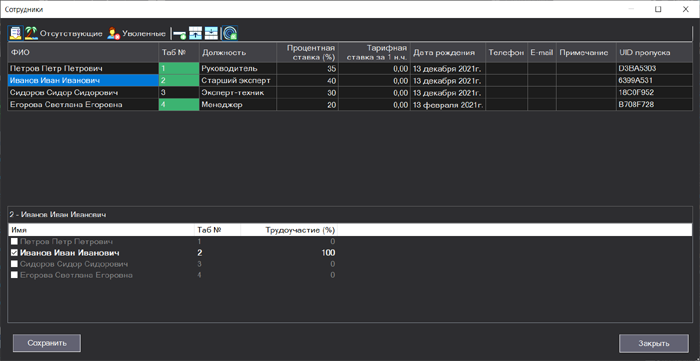
Task: Click the pass reader radar icon
Action: [229, 33]
